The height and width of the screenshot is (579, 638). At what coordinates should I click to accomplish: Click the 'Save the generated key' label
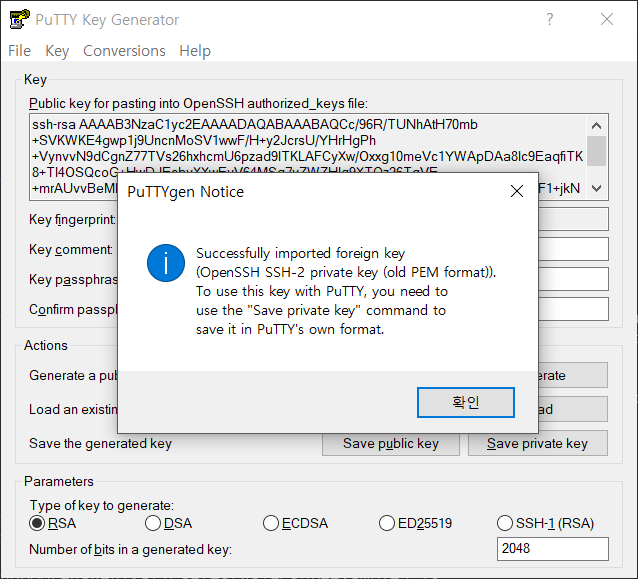101,443
